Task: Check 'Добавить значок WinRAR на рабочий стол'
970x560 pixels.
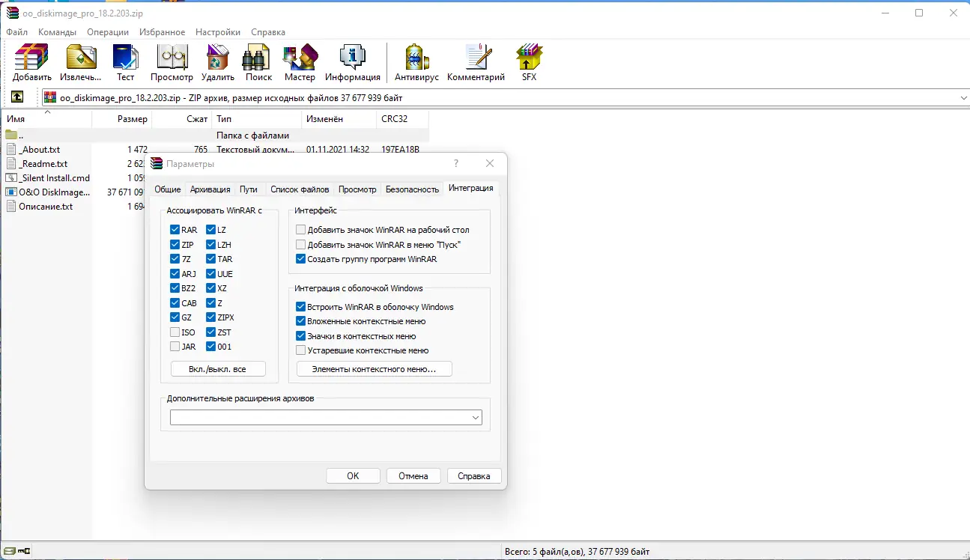Action: [x=301, y=230]
